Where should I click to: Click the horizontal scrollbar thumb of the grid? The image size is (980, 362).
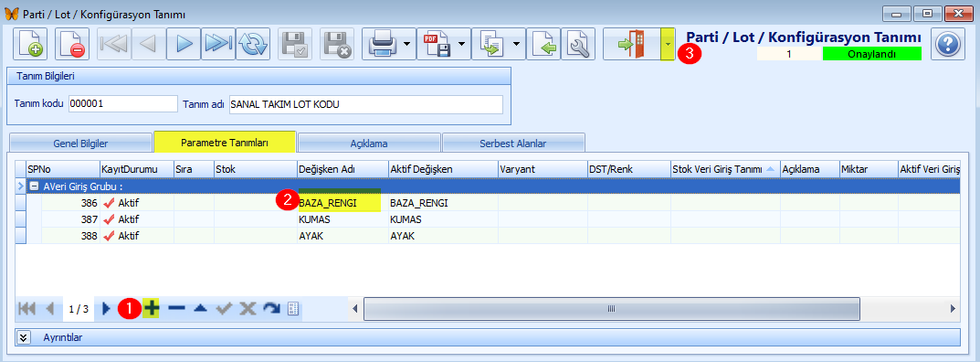[x=612, y=308]
